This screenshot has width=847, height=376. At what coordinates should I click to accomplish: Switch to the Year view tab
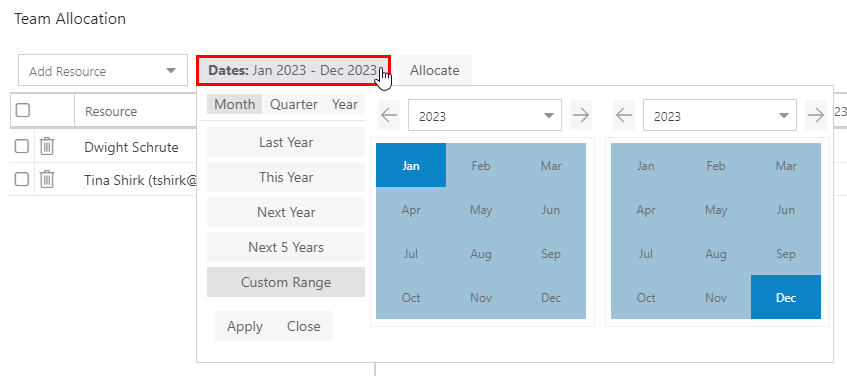[345, 104]
